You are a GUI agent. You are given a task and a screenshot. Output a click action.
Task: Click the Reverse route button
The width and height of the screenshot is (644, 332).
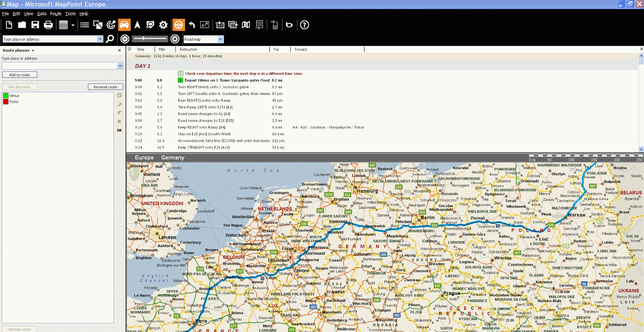pos(105,87)
